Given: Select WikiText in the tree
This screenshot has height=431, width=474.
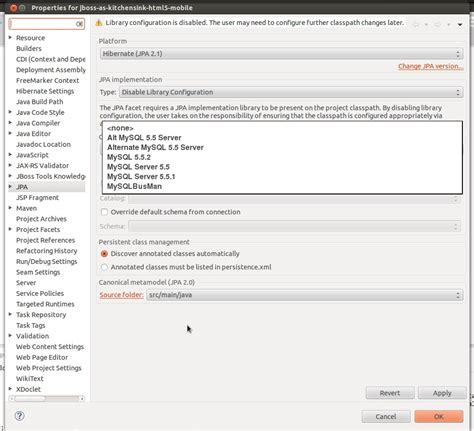Looking at the screenshot, I should coord(30,379).
